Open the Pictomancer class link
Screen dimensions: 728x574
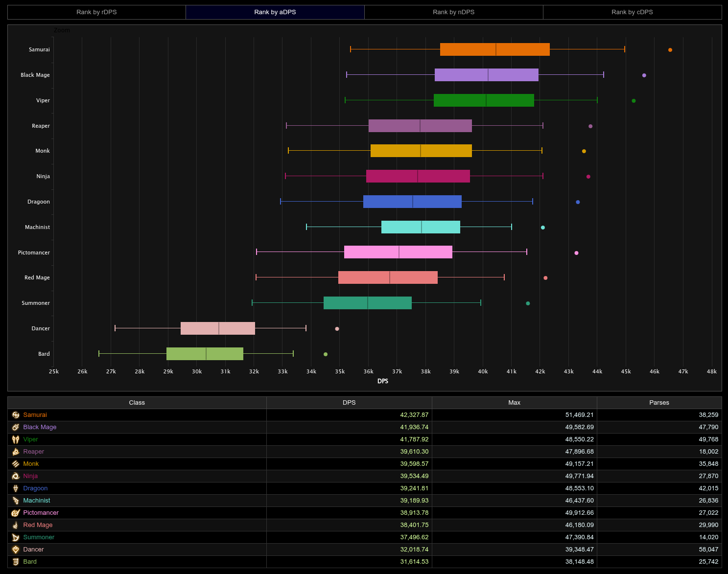(x=41, y=513)
